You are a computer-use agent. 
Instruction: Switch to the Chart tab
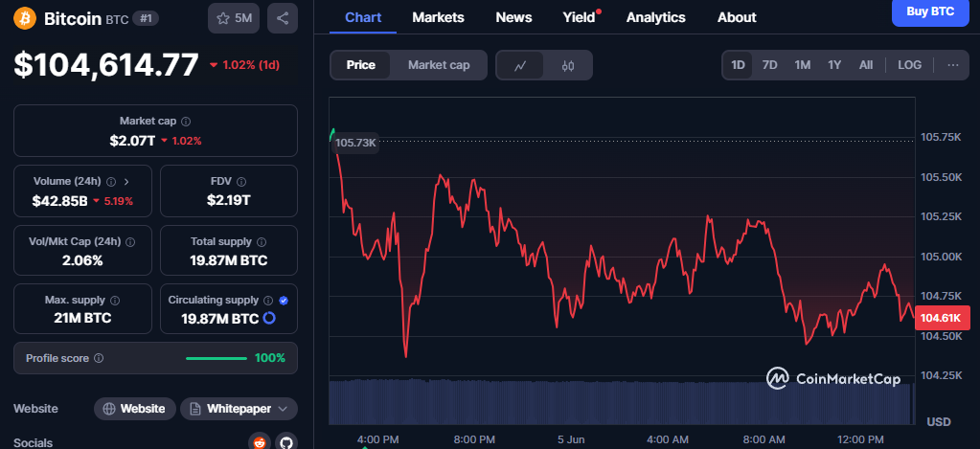[x=363, y=17]
